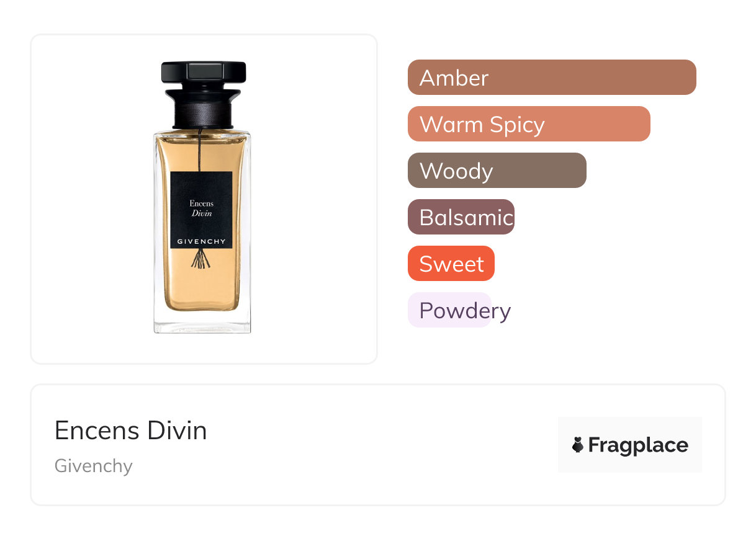Click the Fragplace perfume bottle logo icon
Image resolution: width=756 pixels, height=536 pixels.
[x=578, y=445]
